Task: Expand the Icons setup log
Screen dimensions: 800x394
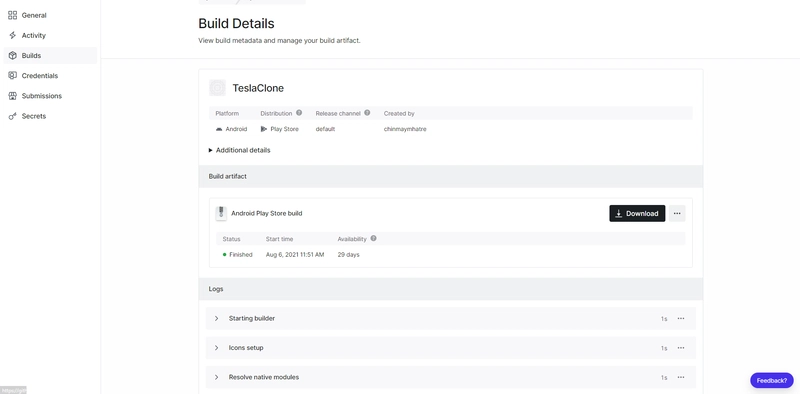Action: [216, 348]
